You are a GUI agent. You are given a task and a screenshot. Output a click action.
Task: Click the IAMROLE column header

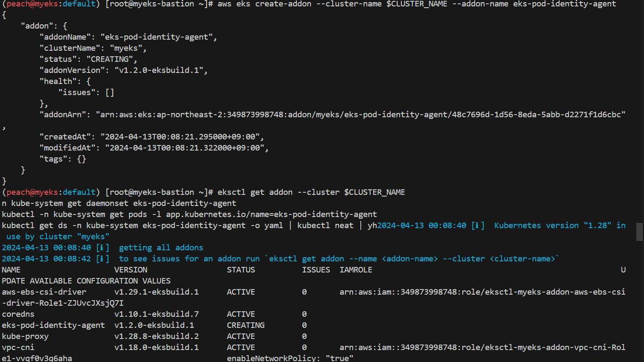[x=356, y=270]
